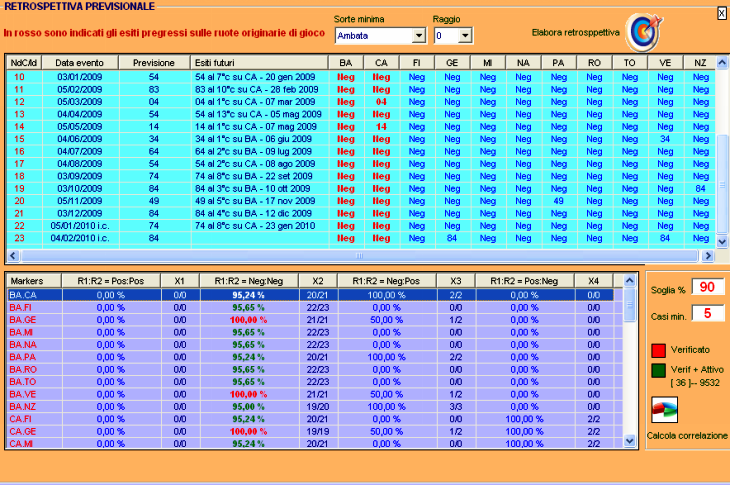The height and width of the screenshot is (485, 730).
Task: Click the Data evento column header
Action: pyautogui.click(x=80, y=63)
